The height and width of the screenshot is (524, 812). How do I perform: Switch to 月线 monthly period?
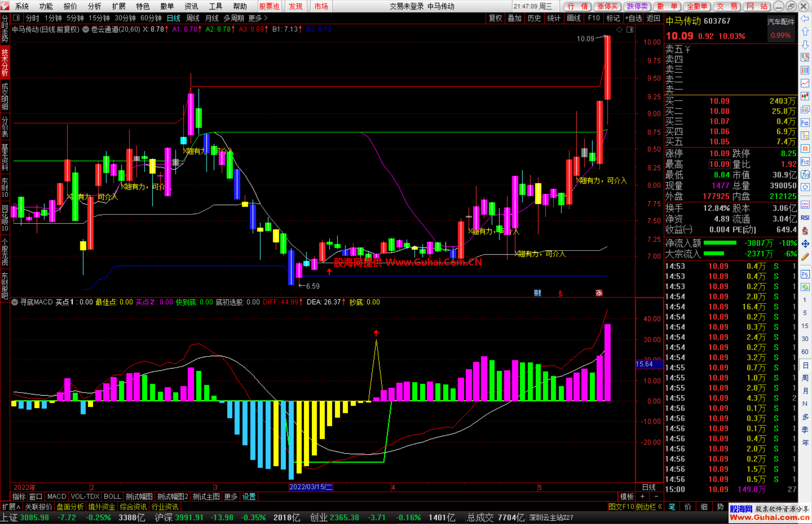point(212,18)
